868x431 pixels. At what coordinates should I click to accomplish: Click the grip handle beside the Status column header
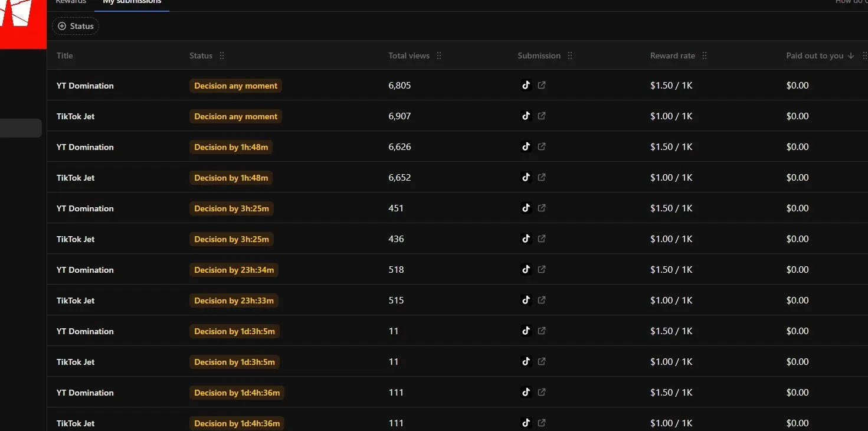click(x=222, y=55)
